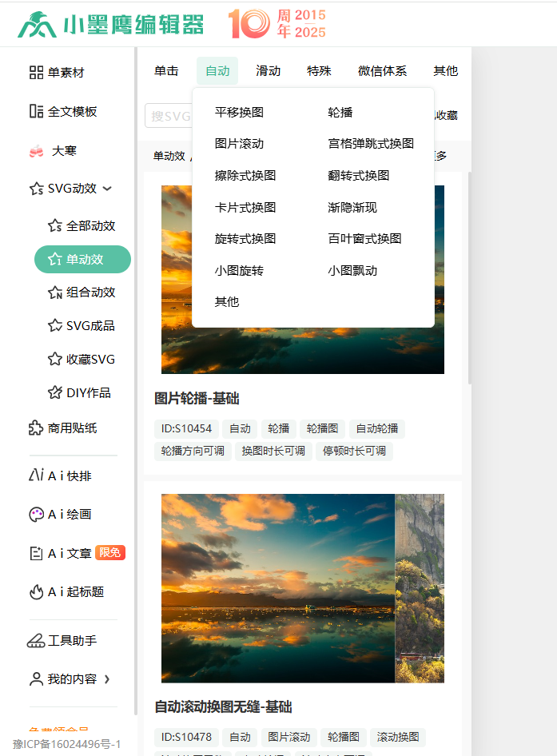This screenshot has width=557, height=756.
Task: Click the ID:S10478 tag
Action: coord(187,737)
